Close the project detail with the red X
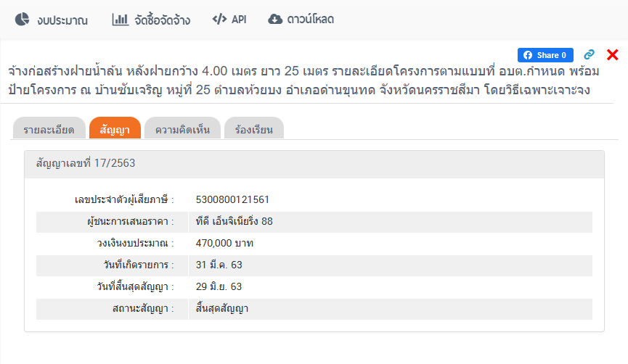Image resolution: width=628 pixels, height=364 pixels. tap(612, 54)
